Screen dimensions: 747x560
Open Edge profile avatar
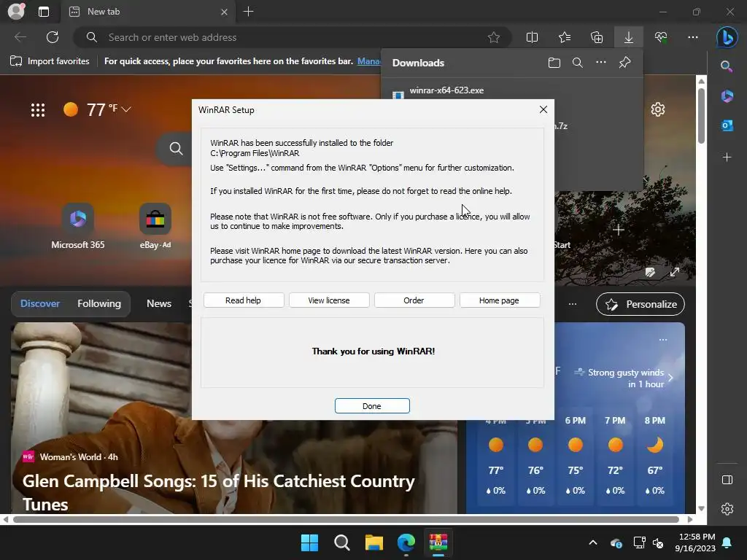click(16, 12)
